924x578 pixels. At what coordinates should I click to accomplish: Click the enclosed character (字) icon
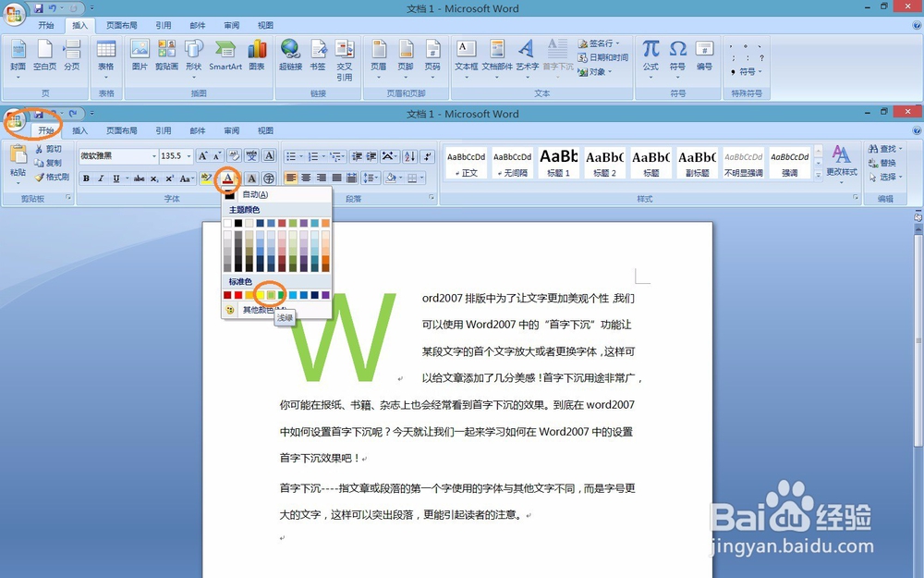(269, 178)
